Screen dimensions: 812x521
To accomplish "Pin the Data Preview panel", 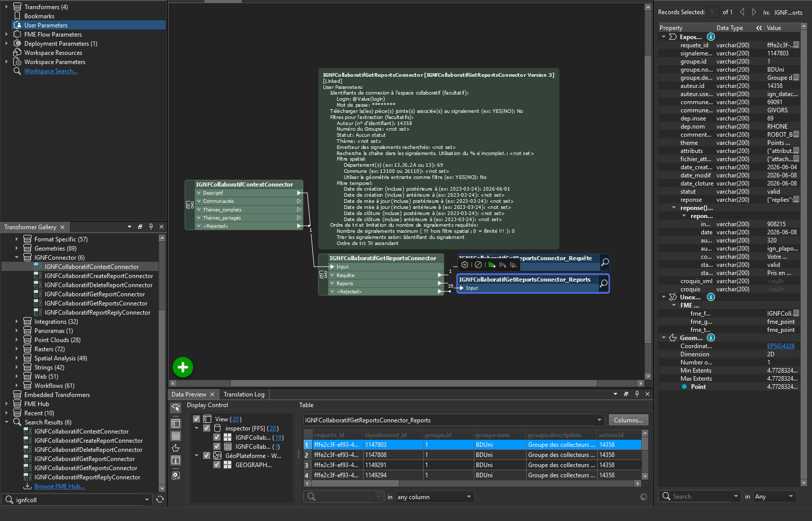I will (637, 394).
